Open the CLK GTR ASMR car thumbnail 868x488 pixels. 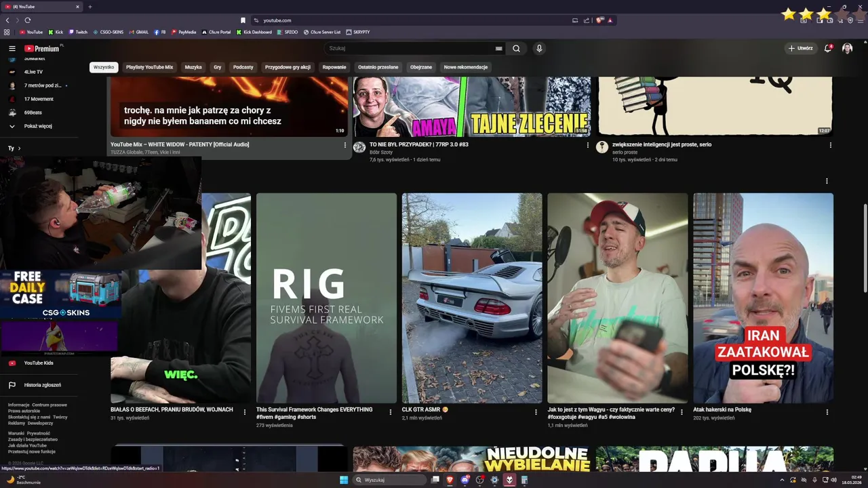[472, 298]
